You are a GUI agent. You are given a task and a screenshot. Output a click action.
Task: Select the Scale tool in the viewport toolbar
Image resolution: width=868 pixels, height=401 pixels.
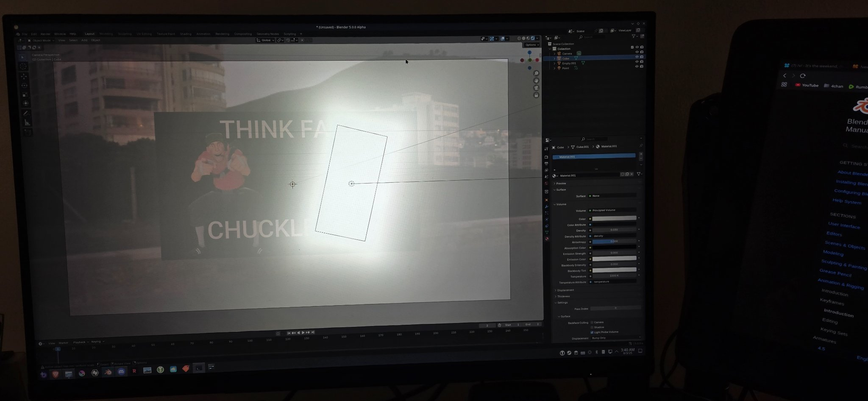(25, 95)
